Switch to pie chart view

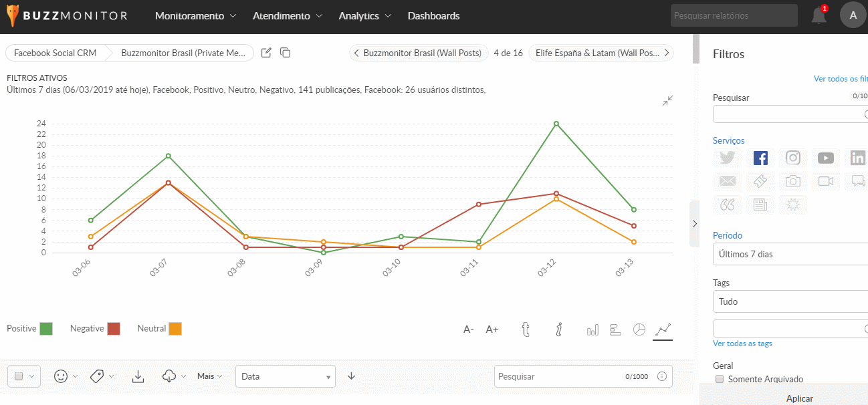639,329
